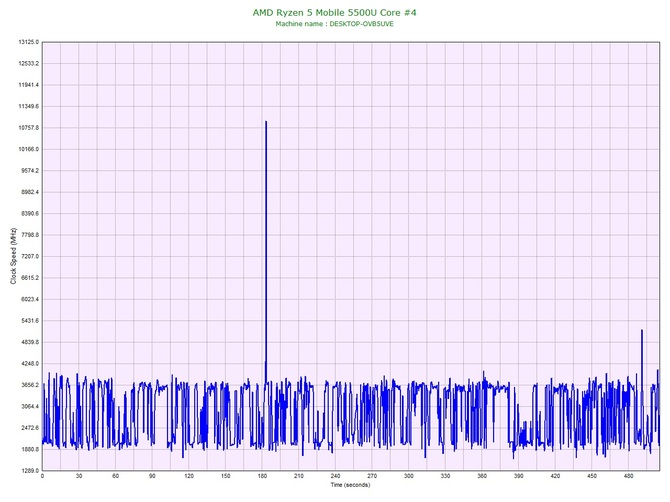Select the 300 mark on time axis
This screenshot has width=670, height=502.
408,476
